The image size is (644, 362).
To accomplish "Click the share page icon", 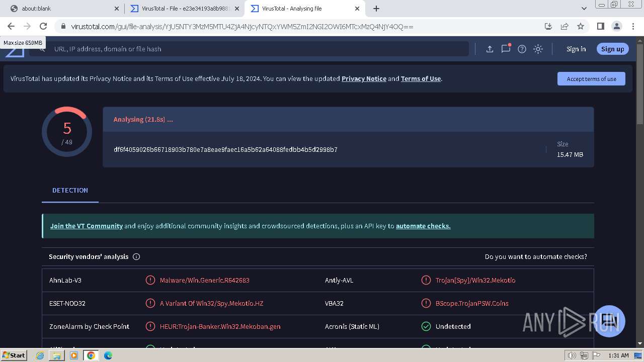I will (x=565, y=26).
